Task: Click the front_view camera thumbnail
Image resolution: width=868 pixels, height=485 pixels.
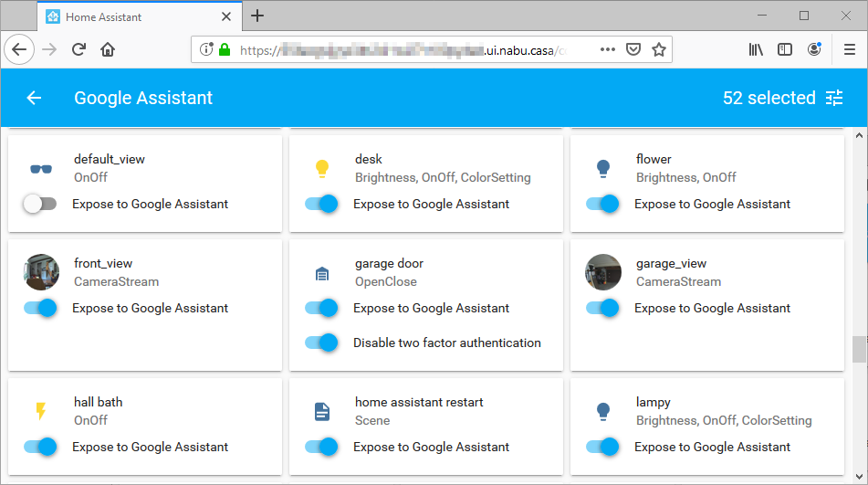Action: pyautogui.click(x=40, y=272)
